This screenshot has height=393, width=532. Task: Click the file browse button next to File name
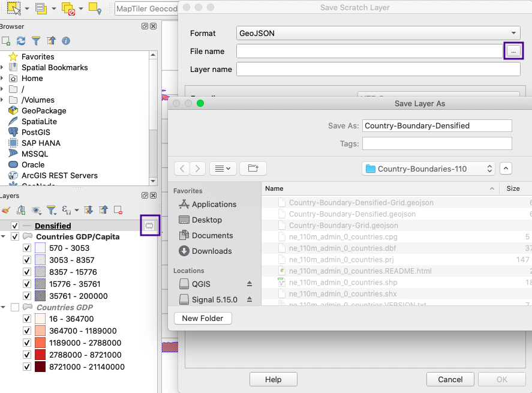tap(513, 52)
